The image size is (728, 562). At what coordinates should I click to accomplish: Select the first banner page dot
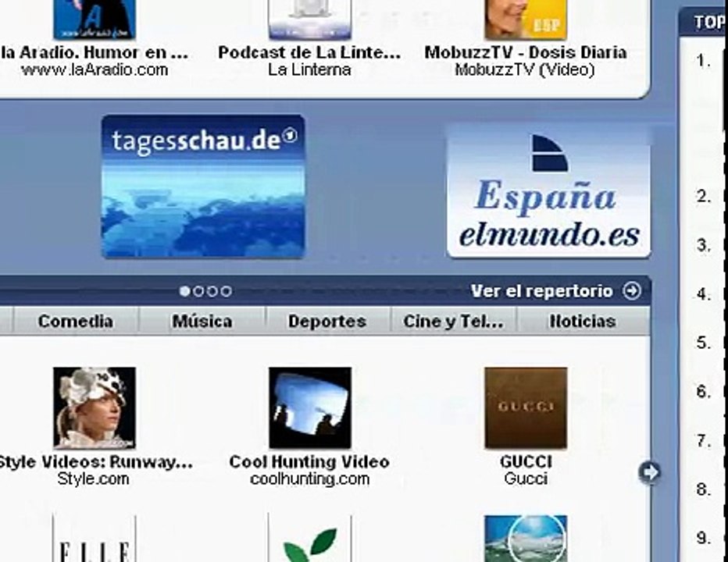(185, 291)
